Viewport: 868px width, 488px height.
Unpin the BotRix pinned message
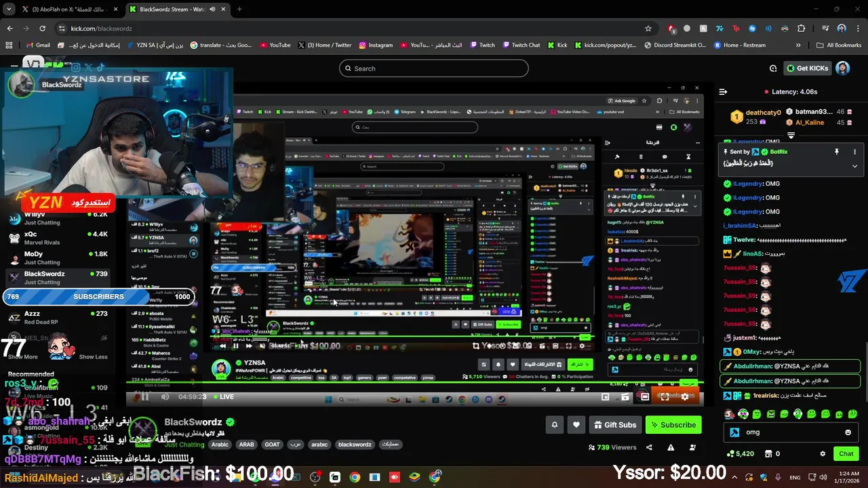[836, 152]
